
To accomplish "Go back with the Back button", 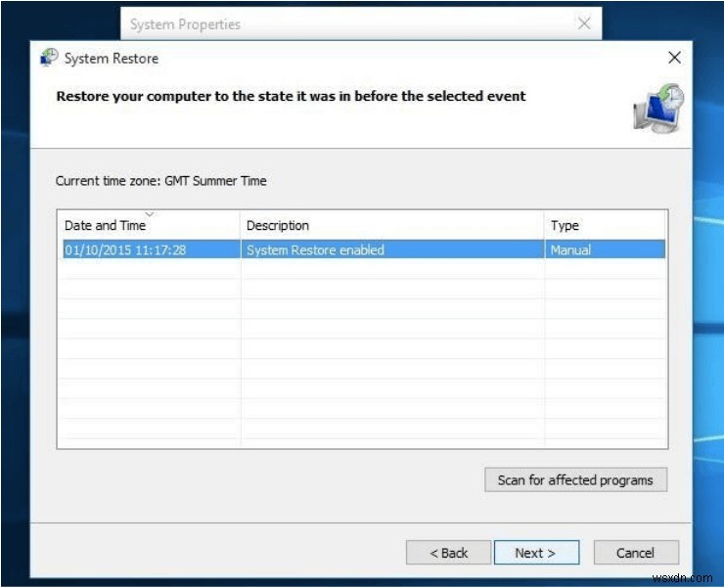I will point(448,553).
